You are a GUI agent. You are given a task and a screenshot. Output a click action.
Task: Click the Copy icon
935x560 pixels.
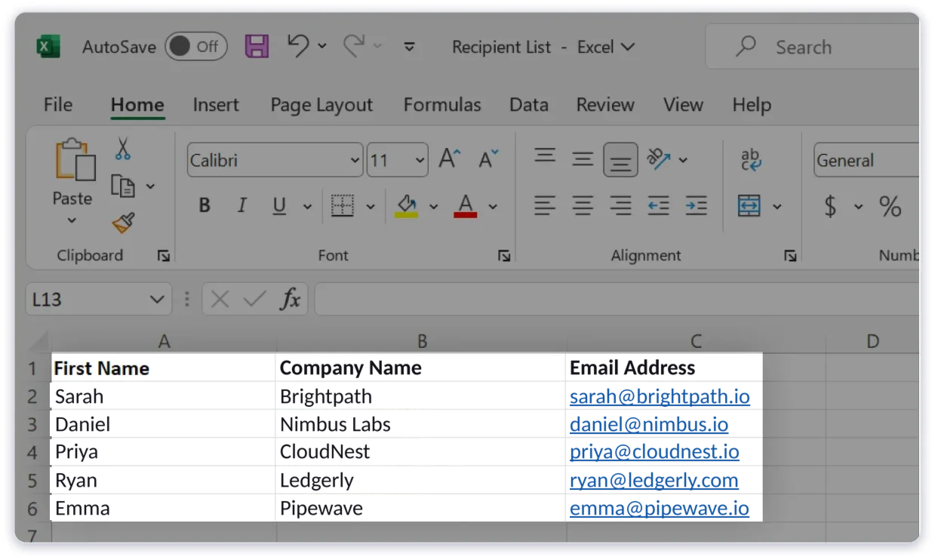tap(123, 186)
